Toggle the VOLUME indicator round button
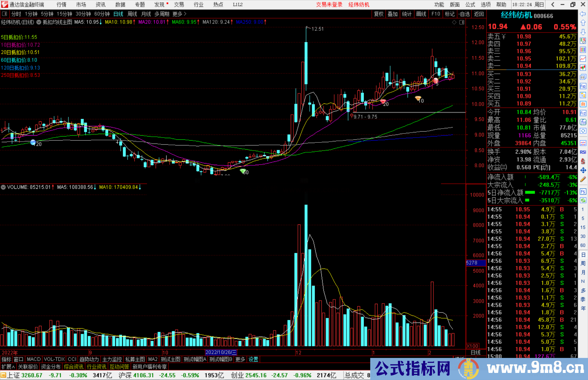The height and width of the screenshot is (380, 588). pyautogui.click(x=3, y=187)
